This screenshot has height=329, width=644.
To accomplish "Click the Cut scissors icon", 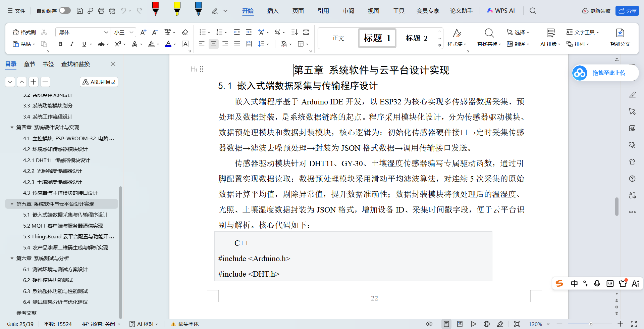I will pos(44,32).
